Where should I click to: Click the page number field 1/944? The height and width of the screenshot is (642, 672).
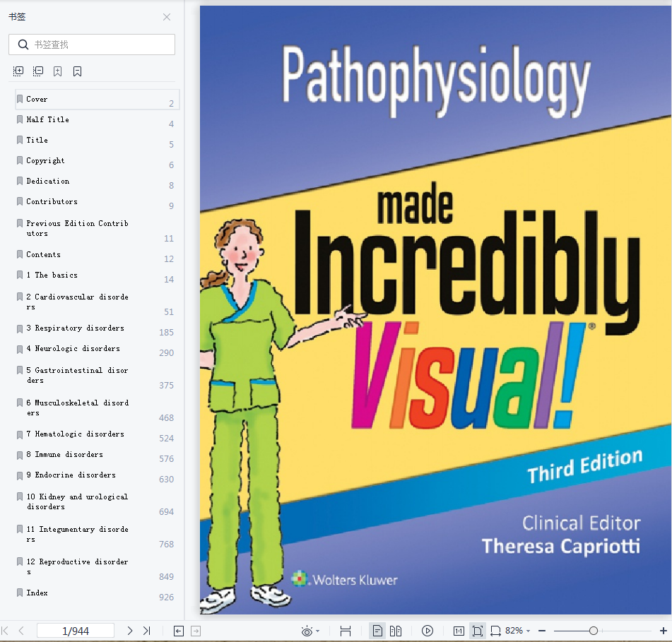tap(76, 631)
